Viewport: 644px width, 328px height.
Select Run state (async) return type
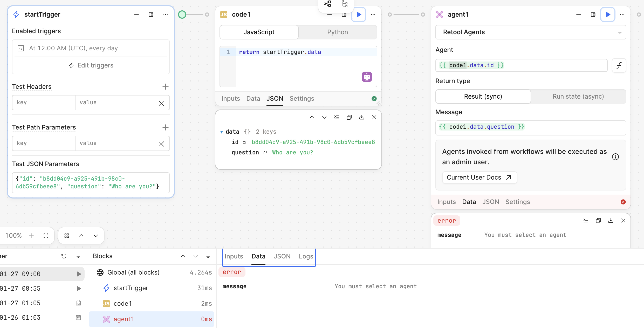click(x=578, y=97)
